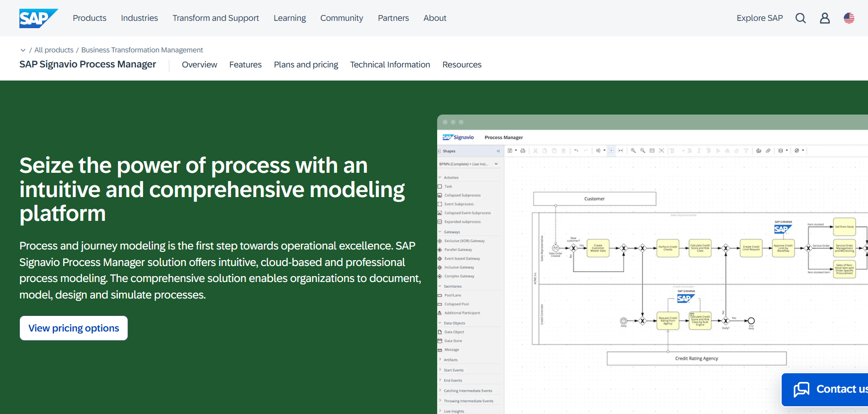Click Signavio logo in product screenshot
The height and width of the screenshot is (414, 868).
coord(458,137)
